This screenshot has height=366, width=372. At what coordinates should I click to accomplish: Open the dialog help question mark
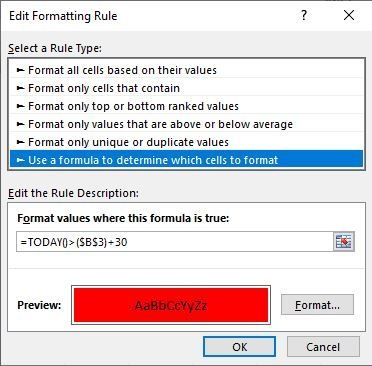(x=304, y=15)
